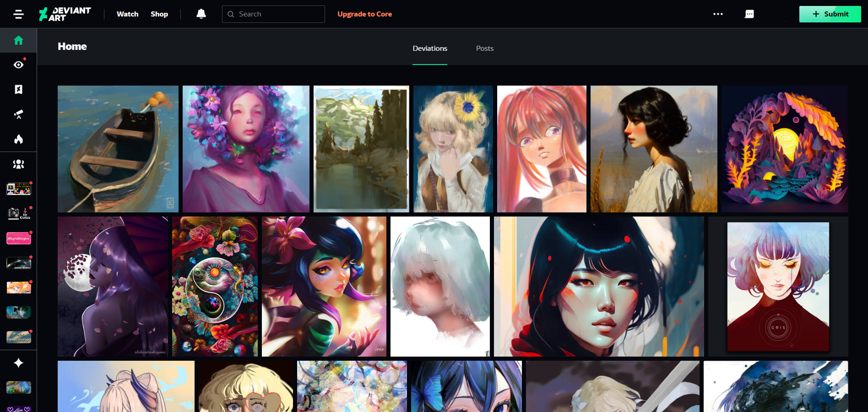The image size is (868, 412).
Task: Open the floral yin-yang artwork
Action: point(215,287)
